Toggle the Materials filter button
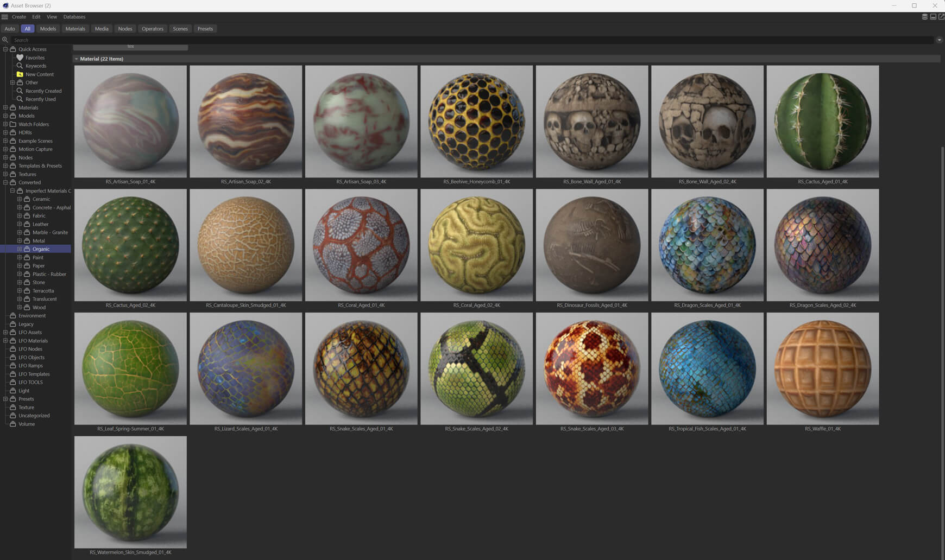The width and height of the screenshot is (945, 560). (x=75, y=29)
